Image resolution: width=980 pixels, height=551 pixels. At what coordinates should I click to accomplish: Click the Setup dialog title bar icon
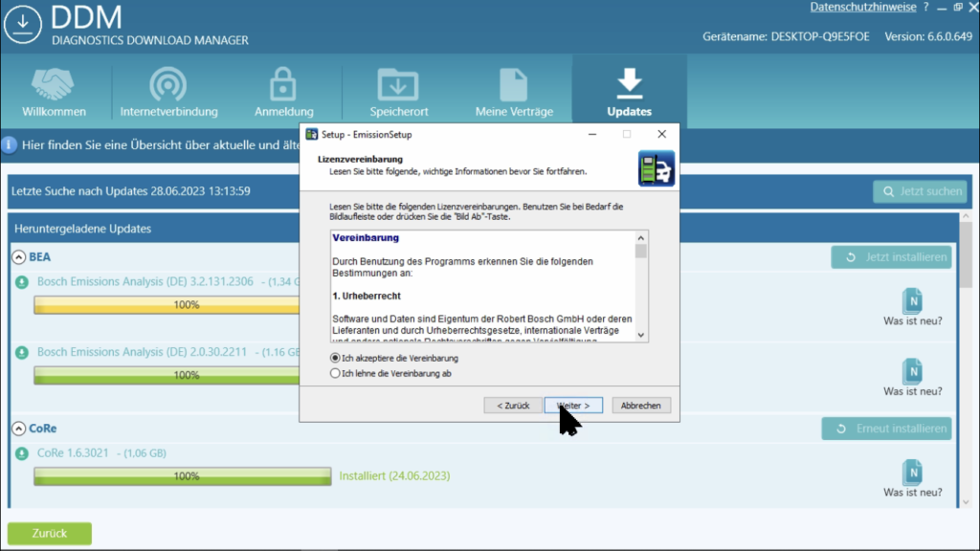(x=311, y=134)
